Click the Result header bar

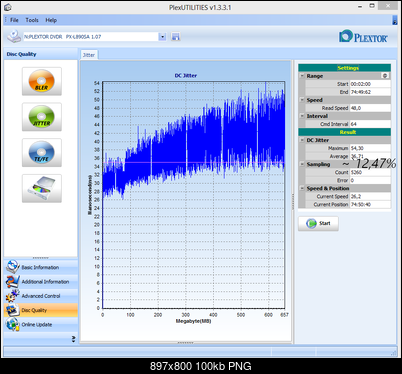tap(344, 132)
